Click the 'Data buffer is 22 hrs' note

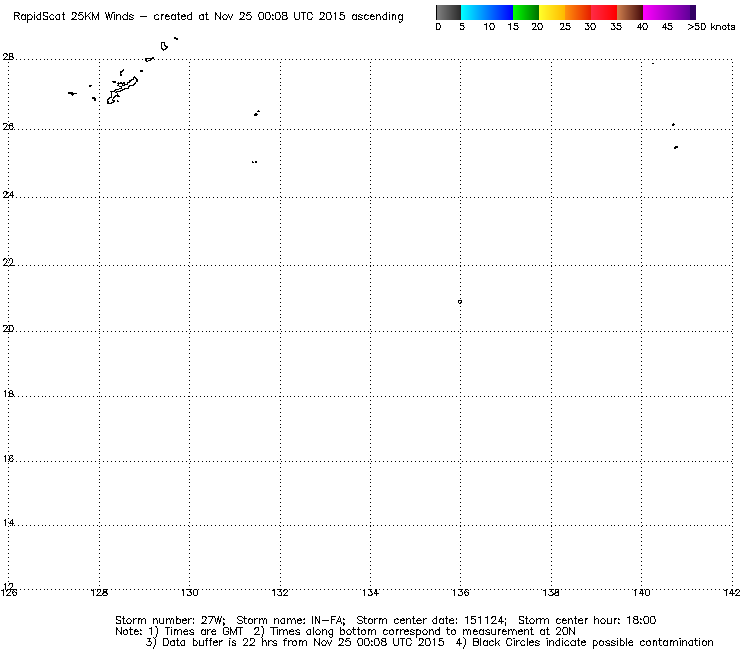[x=220, y=642]
